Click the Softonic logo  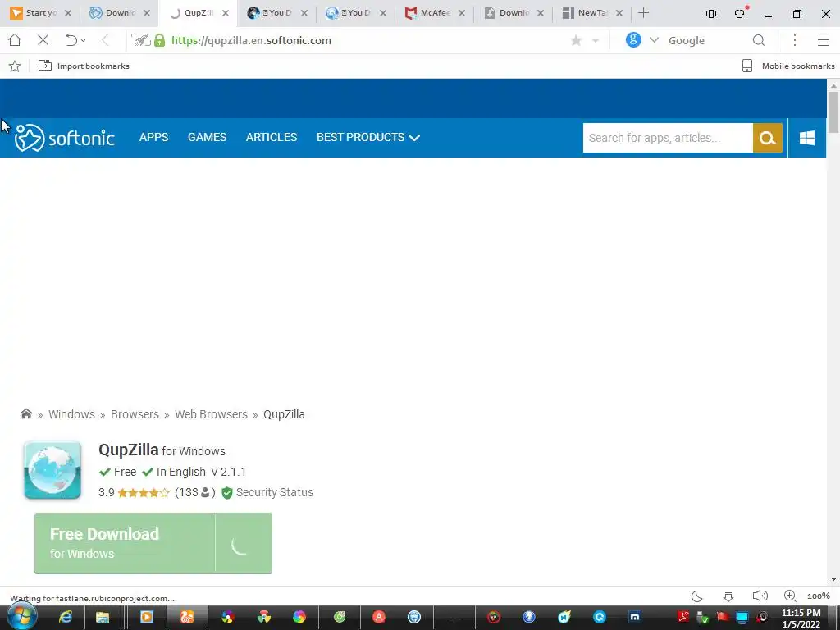[x=65, y=138]
